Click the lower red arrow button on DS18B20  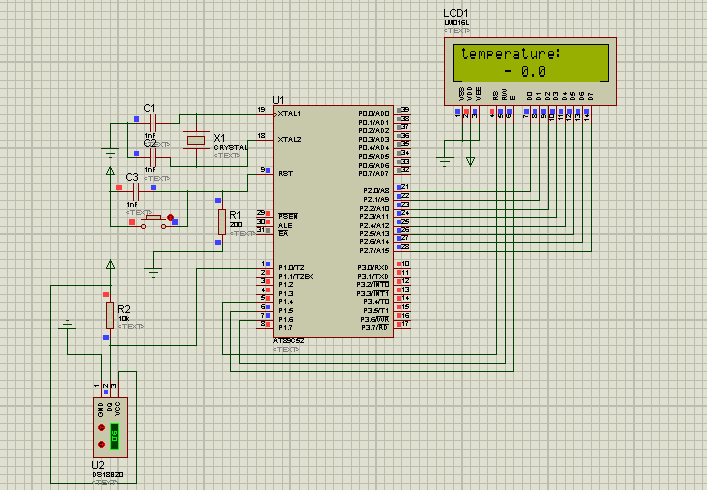(101, 444)
